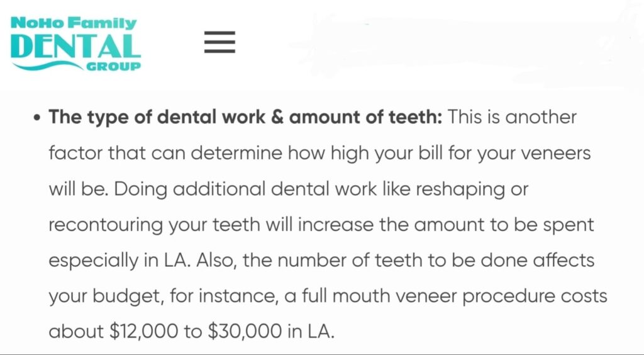
Task: Click 'amount of teeth:' in the bold heading
Action: tap(365, 117)
